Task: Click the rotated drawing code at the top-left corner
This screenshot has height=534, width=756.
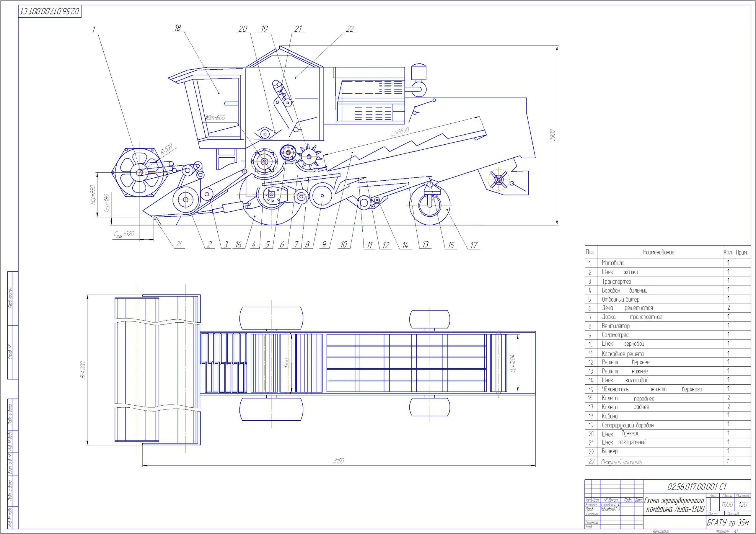Action: coord(50,12)
